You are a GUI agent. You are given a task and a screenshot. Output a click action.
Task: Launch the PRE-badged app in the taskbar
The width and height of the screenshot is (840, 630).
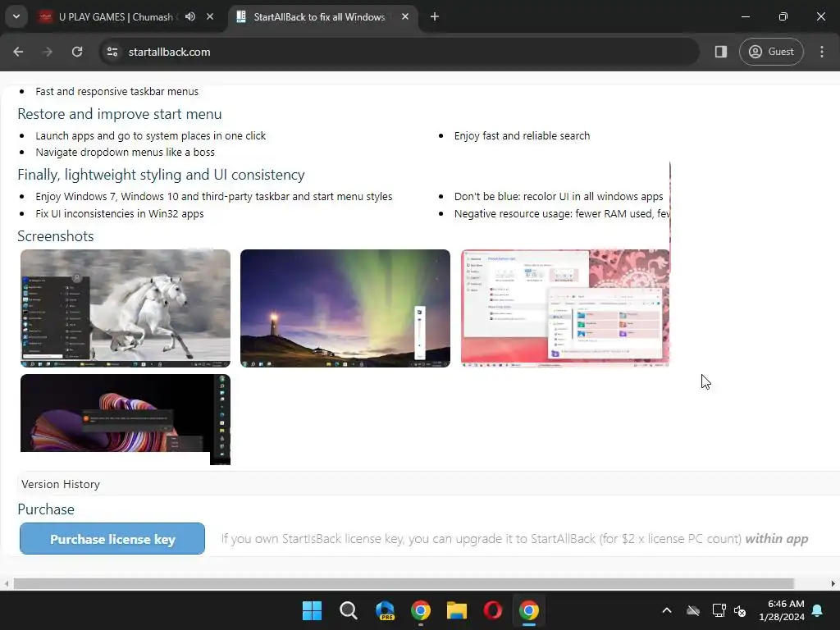(385, 610)
